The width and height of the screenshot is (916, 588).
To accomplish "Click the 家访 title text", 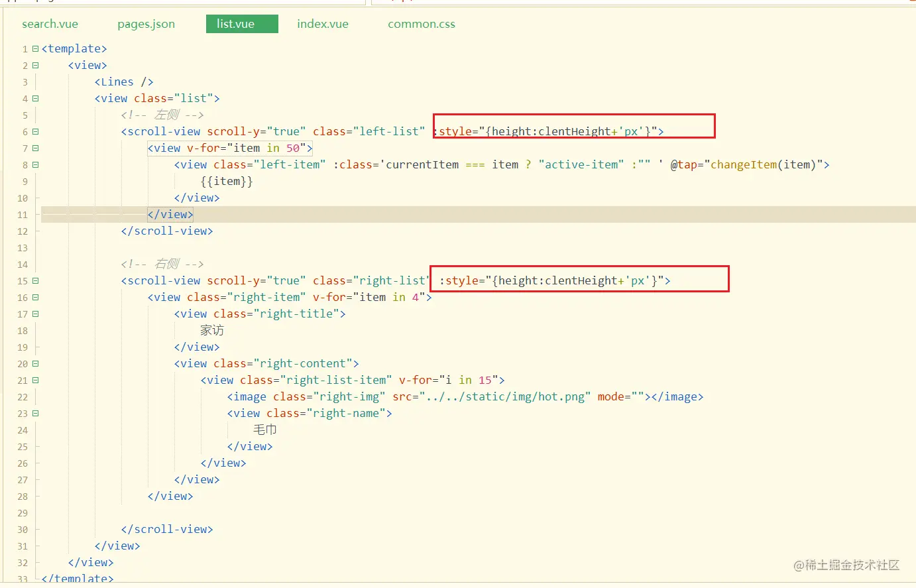I will tap(212, 330).
